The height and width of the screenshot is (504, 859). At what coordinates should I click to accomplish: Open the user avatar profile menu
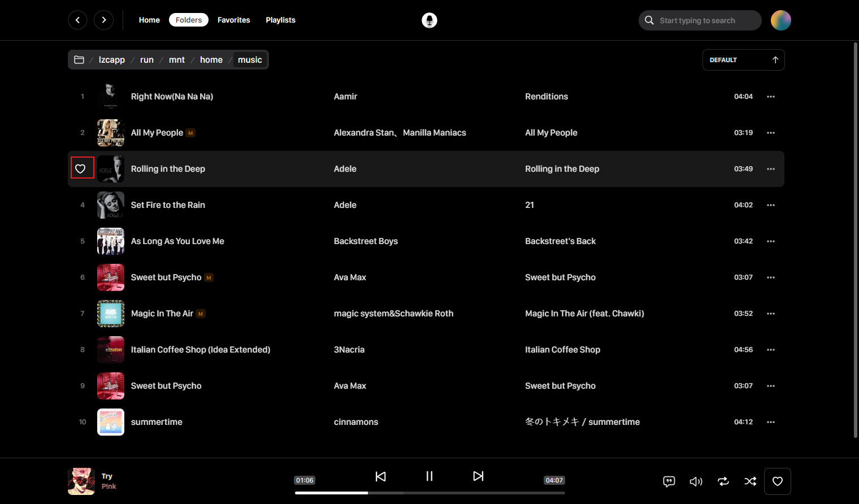780,20
